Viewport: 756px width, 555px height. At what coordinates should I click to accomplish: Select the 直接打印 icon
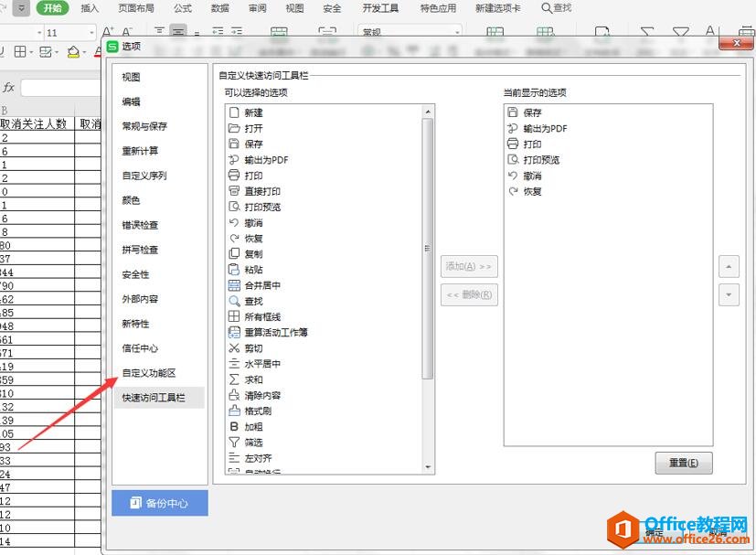coord(234,191)
